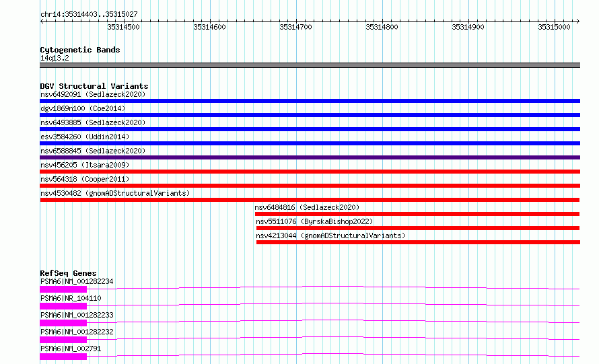Click the magenta exon block of NM_001282232
Image resolution: width=599 pixels, height=364 pixels.
pos(63,340)
